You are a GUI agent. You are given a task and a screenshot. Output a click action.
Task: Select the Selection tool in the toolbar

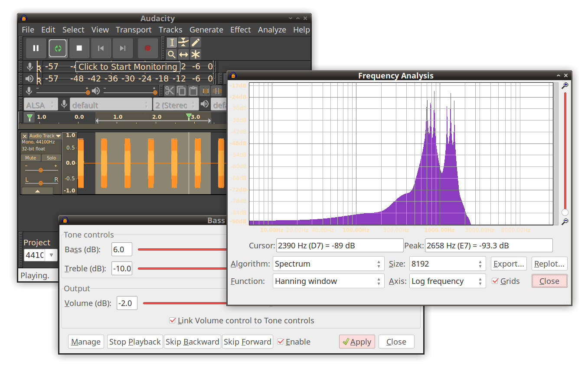172,42
